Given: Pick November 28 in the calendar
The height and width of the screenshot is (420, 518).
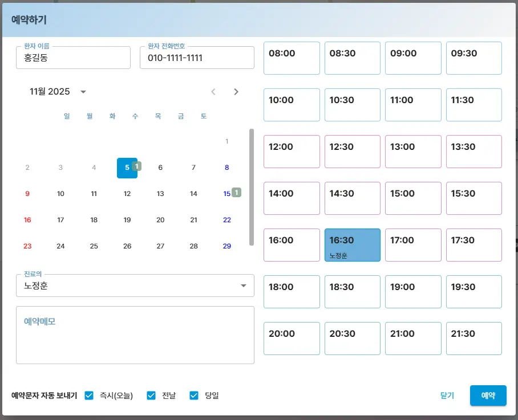Looking at the screenshot, I should click(193, 246).
